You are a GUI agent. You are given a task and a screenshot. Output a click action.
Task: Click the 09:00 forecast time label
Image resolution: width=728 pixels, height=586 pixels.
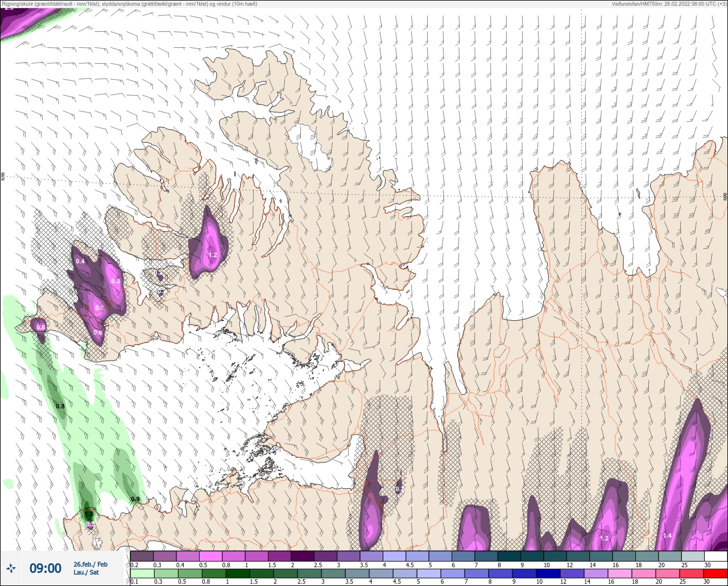pyautogui.click(x=45, y=568)
